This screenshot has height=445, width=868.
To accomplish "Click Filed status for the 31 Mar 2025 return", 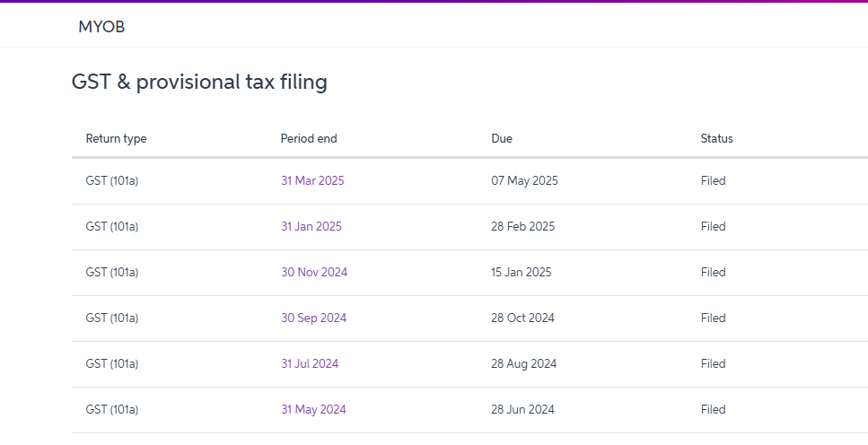I will 713,180.
